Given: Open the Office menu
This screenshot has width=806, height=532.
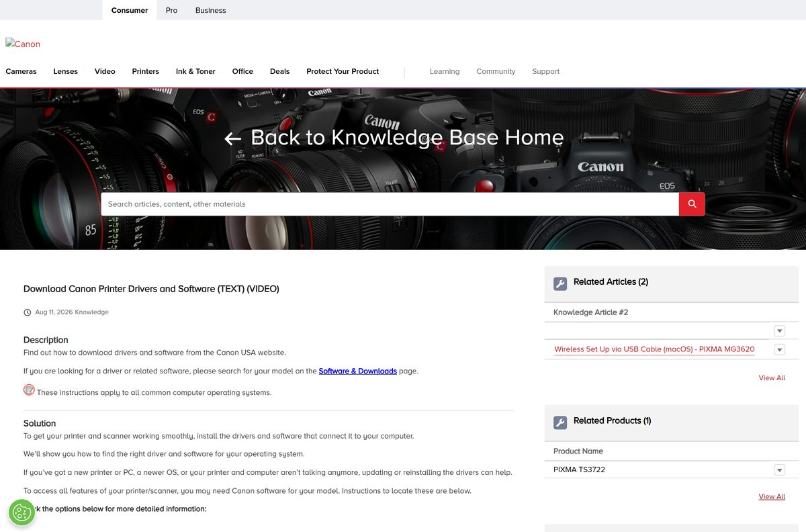Looking at the screenshot, I should [x=242, y=71].
